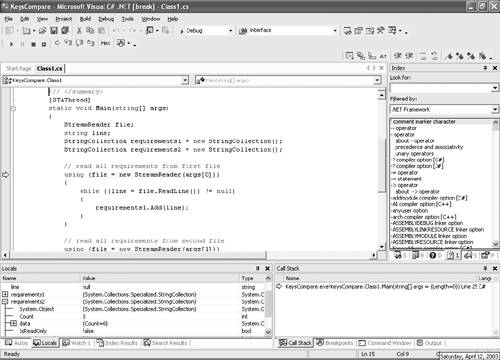Switch to the Breakpoints tab
The width and height of the screenshot is (500, 360).
(335, 343)
